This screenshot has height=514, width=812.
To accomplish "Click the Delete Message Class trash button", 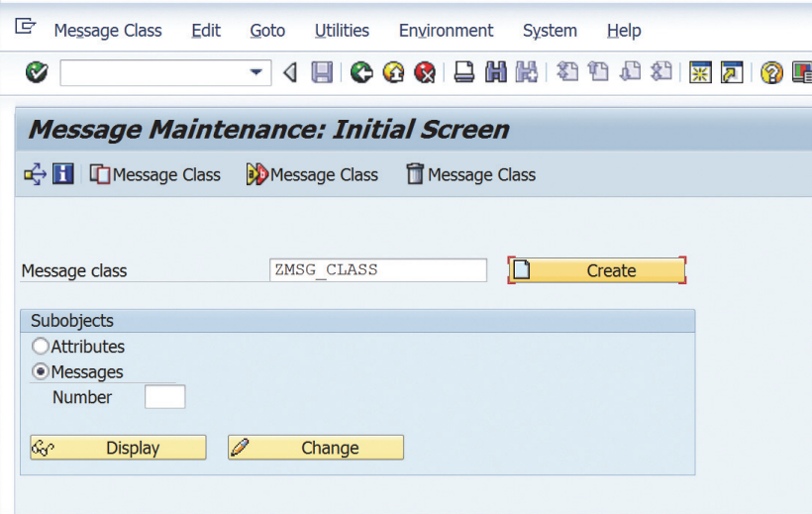I will tap(470, 174).
